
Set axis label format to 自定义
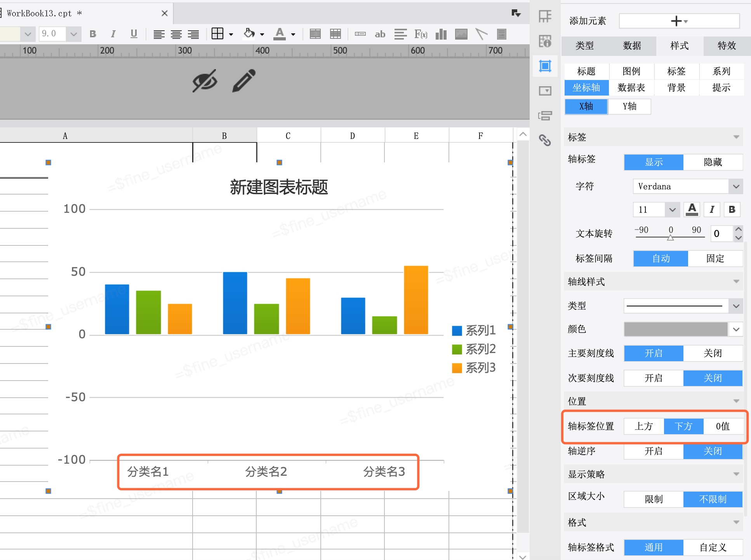click(713, 547)
